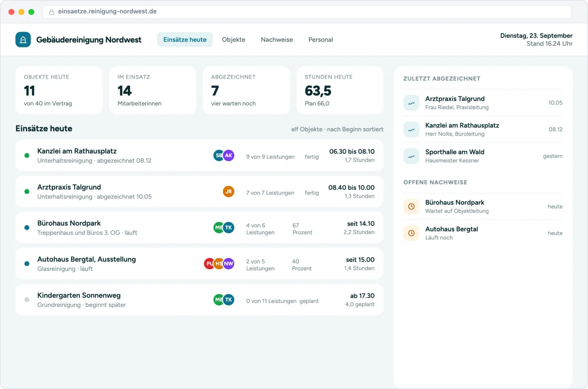Click the PL avatar on Autohaus Bergtal row

coord(209,264)
